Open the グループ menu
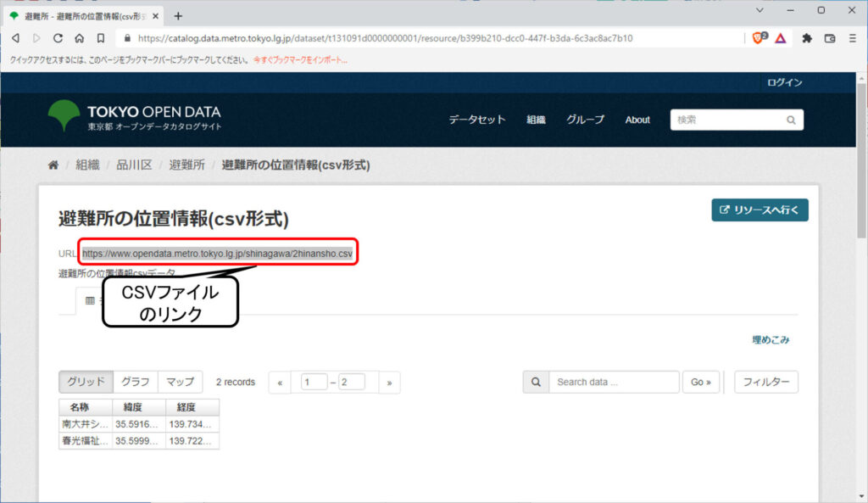The image size is (868, 503). tap(585, 120)
